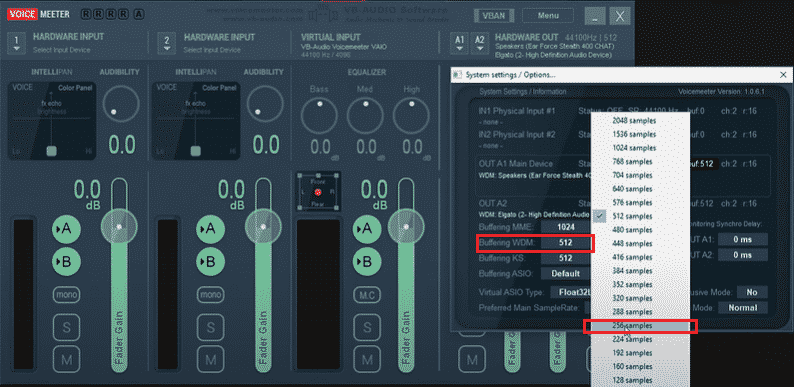Toggle Exclusive Mode No button

[x=752, y=292]
